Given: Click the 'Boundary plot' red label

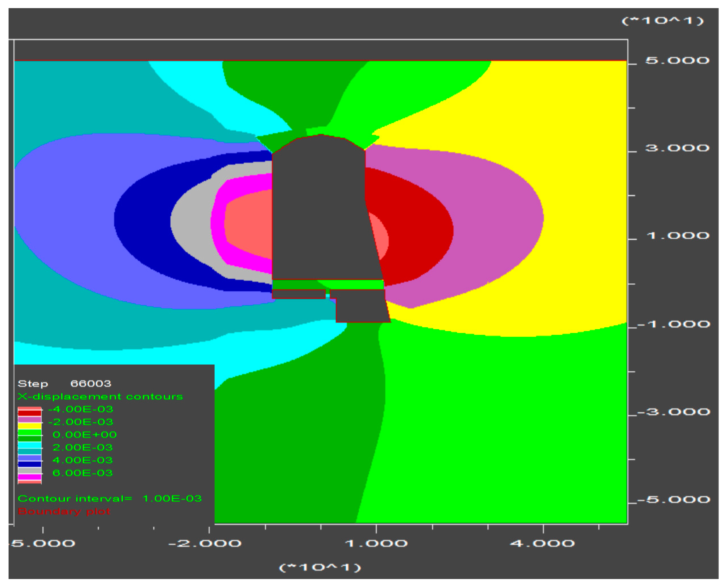Looking at the screenshot, I should tap(64, 511).
